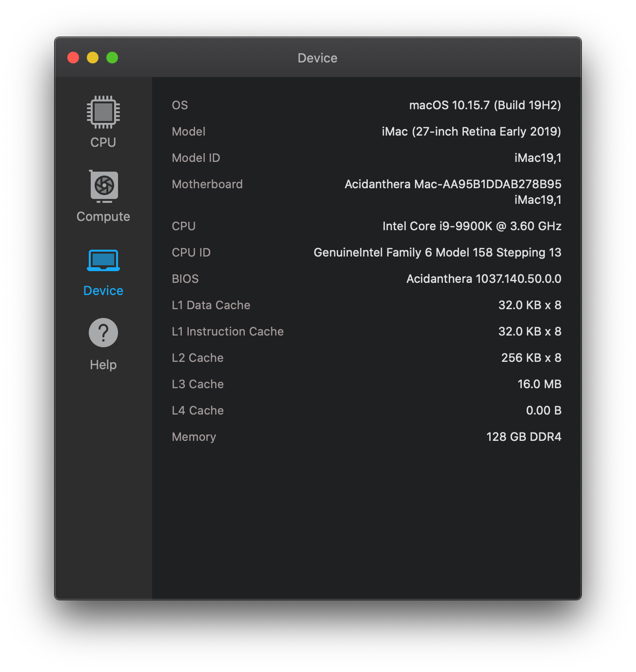636x672 pixels.
Task: Select Acidanthera 1037.140.50.0.0 BIOS value
Action: point(484,279)
